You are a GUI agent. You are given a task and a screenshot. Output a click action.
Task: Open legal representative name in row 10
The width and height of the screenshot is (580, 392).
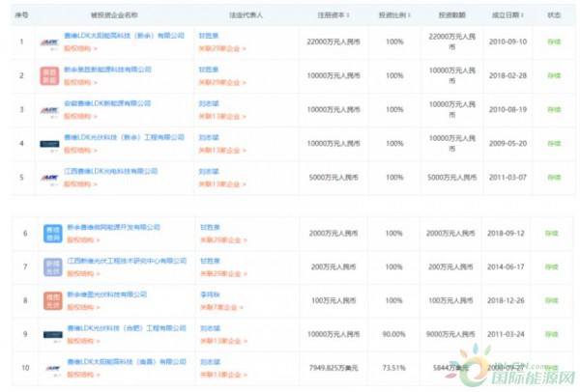210,362
